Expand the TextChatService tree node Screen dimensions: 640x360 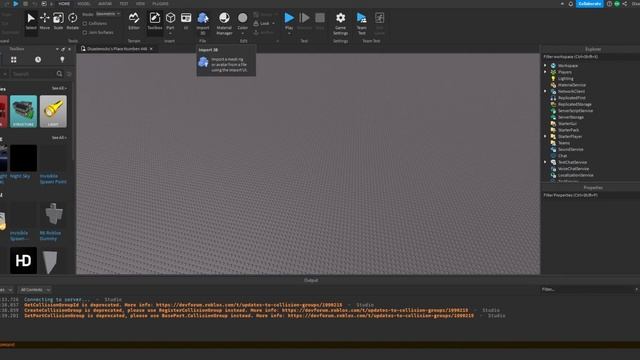pos(545,162)
